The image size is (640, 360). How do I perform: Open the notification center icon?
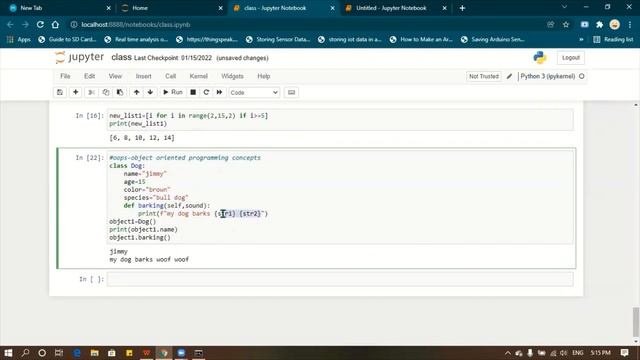click(x=624, y=353)
